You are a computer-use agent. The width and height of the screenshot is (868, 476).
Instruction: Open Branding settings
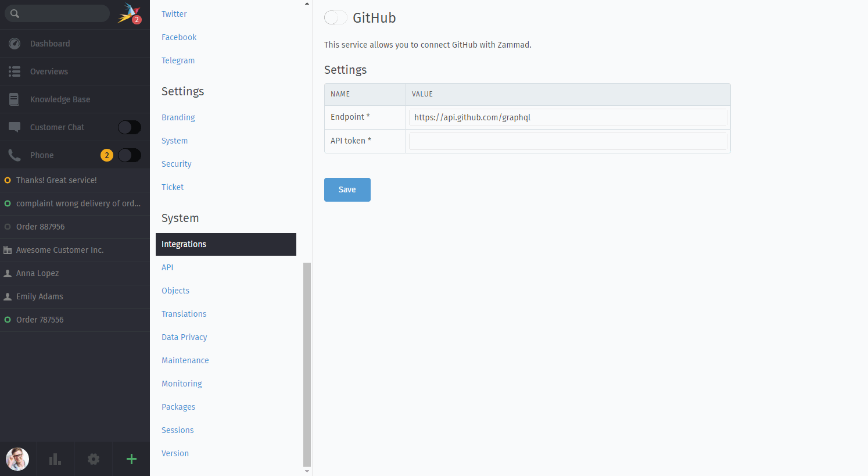(178, 117)
